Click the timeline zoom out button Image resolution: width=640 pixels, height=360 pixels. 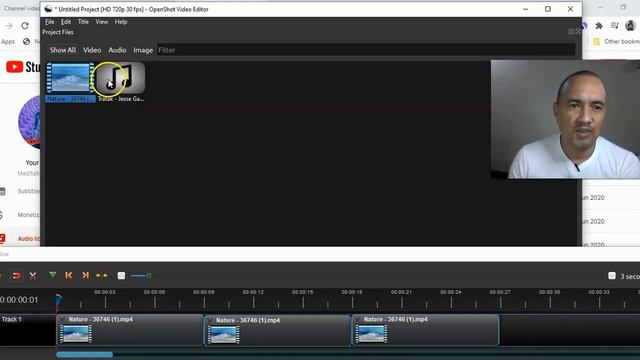point(121,276)
